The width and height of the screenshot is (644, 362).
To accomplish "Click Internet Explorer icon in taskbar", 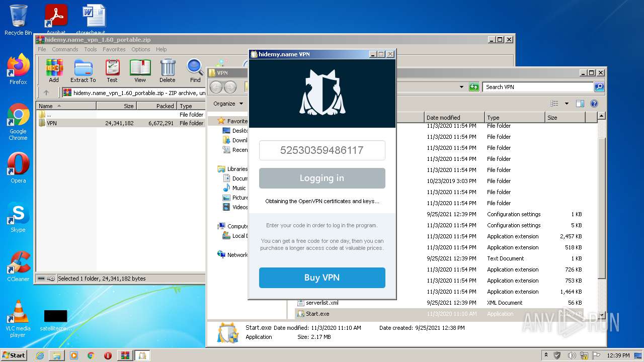I will pyautogui.click(x=40, y=355).
